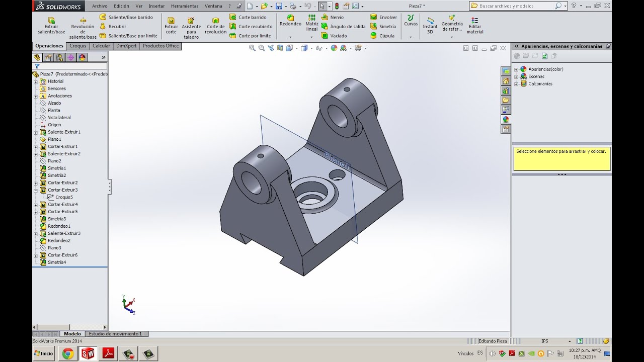Select the Extruir saliente/base tool
Viewport: 644px width, 362px height.
[51, 26]
